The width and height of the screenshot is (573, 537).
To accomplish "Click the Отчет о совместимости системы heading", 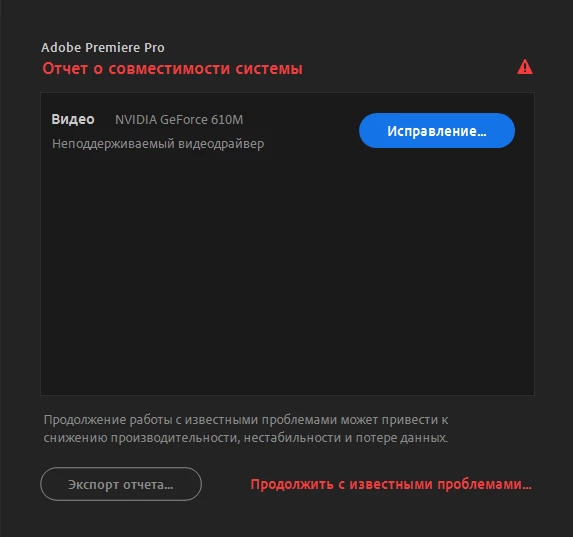I will [x=172, y=69].
